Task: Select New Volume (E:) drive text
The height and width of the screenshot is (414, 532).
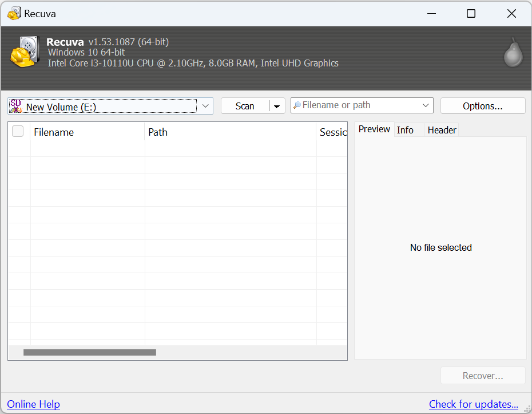Action: [61, 107]
